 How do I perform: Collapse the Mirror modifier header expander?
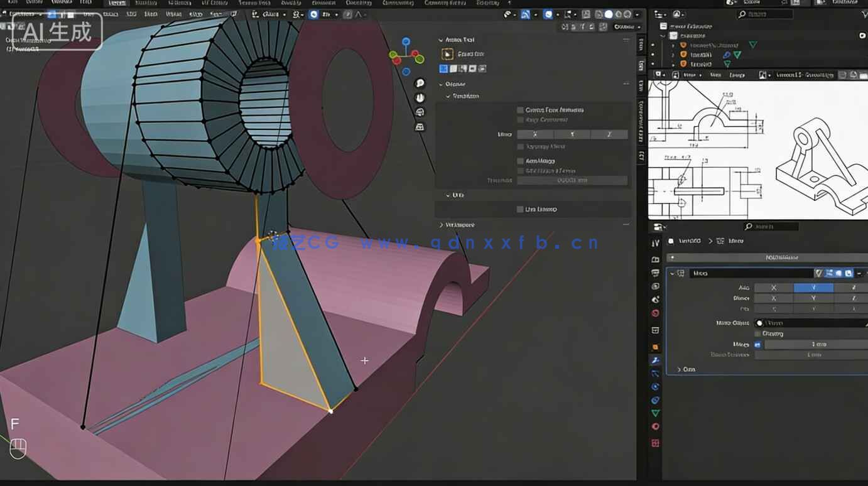pyautogui.click(x=672, y=274)
